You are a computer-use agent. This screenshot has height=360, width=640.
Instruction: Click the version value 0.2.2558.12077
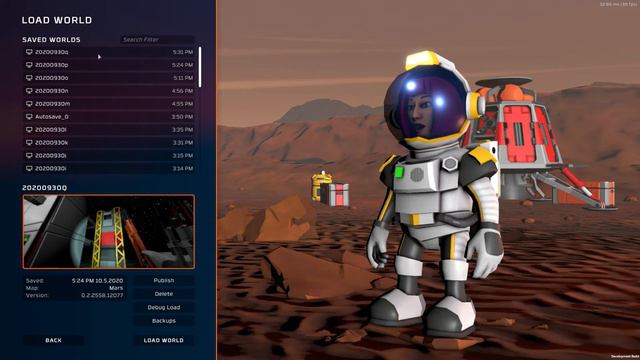coord(102,296)
